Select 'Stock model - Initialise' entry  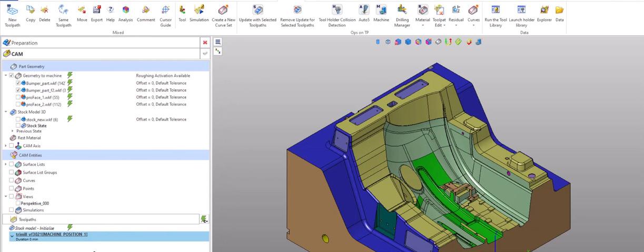coord(35,228)
